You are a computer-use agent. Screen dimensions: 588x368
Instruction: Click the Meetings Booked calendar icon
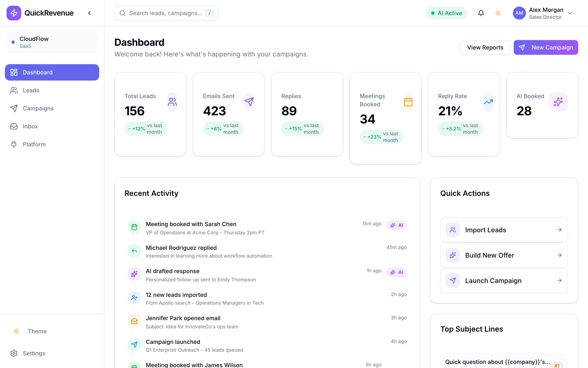tap(408, 102)
